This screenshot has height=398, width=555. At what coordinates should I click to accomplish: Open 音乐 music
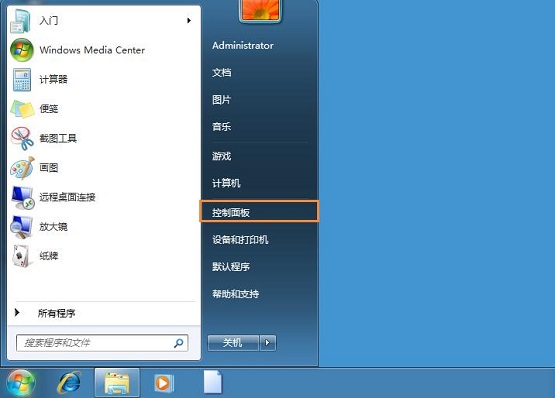222,126
